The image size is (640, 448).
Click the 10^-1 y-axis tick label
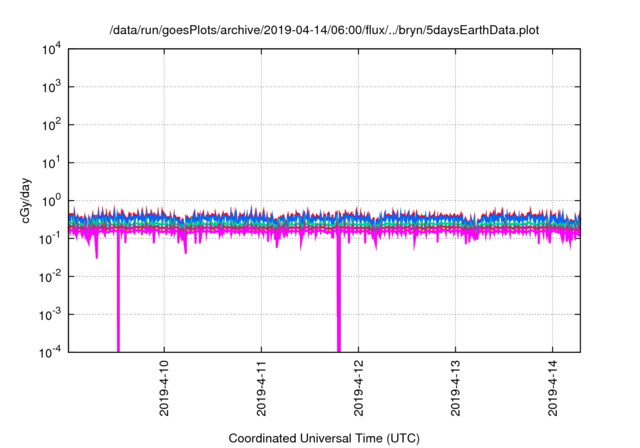[x=50, y=239]
